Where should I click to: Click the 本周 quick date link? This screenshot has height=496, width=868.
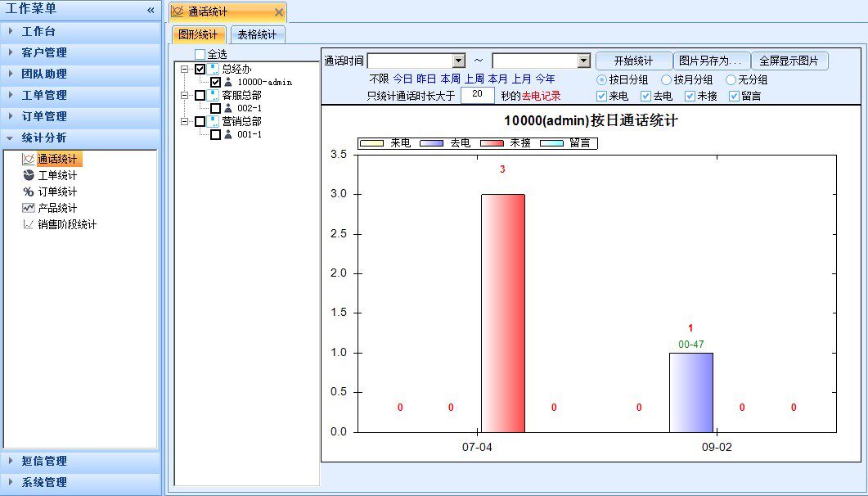pyautogui.click(x=450, y=79)
